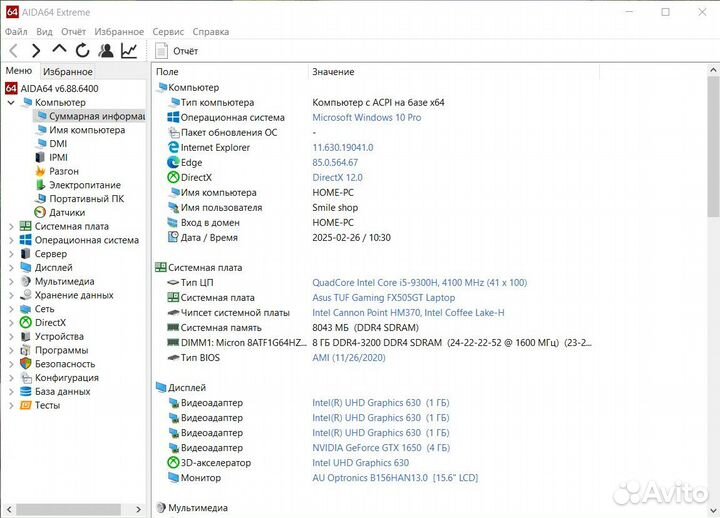Click the Тесты benchmark icon
The width and height of the screenshot is (720, 518).
click(x=26, y=405)
